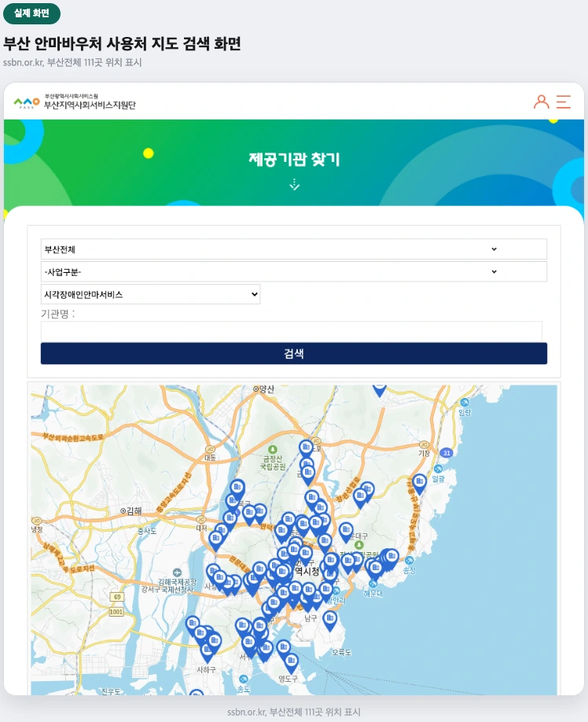Click the 김해 label on map

[131, 510]
